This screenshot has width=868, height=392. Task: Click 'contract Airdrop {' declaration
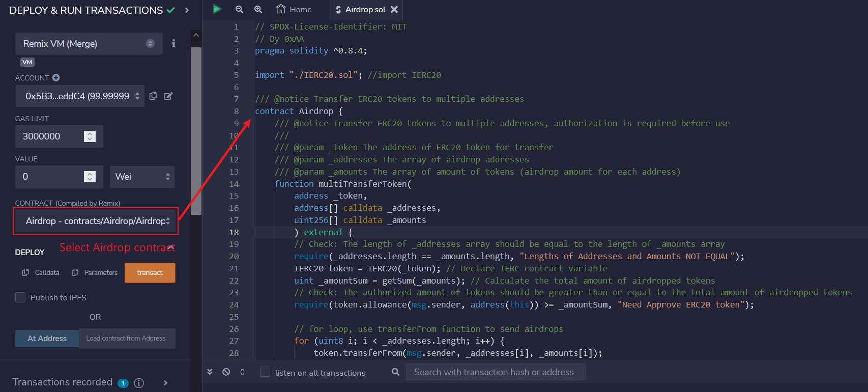coord(299,111)
